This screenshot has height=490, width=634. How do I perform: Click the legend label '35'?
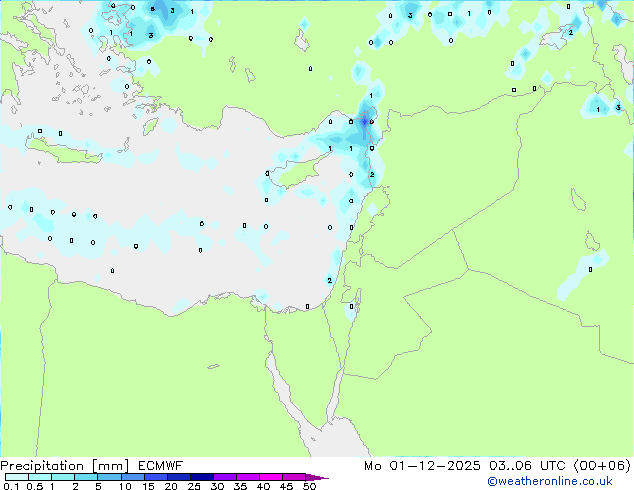tap(240, 486)
